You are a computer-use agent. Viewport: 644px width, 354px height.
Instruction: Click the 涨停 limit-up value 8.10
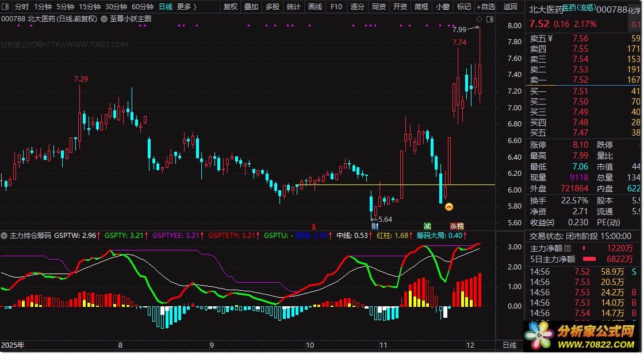580,145
